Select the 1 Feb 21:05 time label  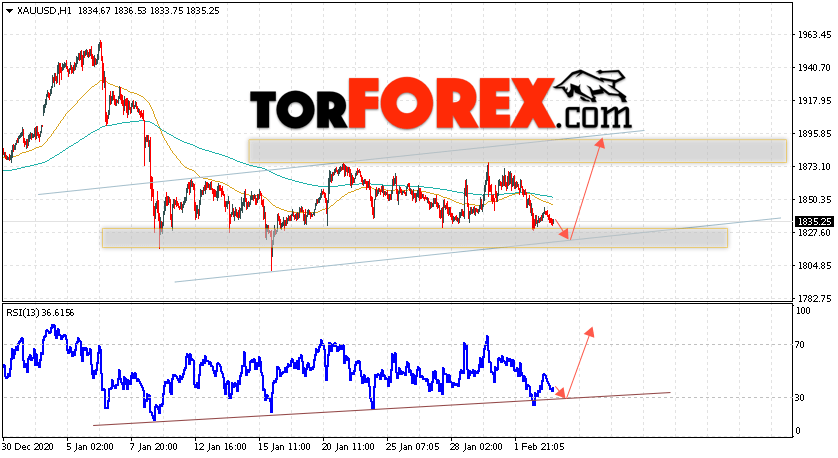click(538, 446)
